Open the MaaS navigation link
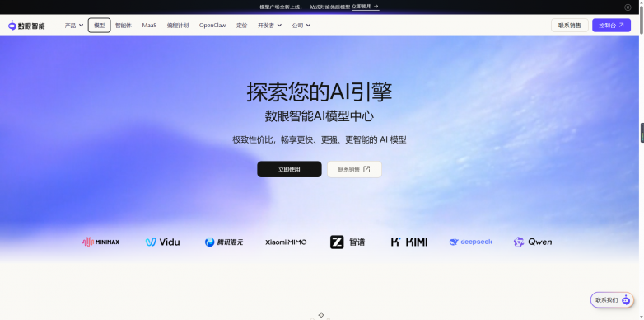Screen dimensions: 644x320 150,26
